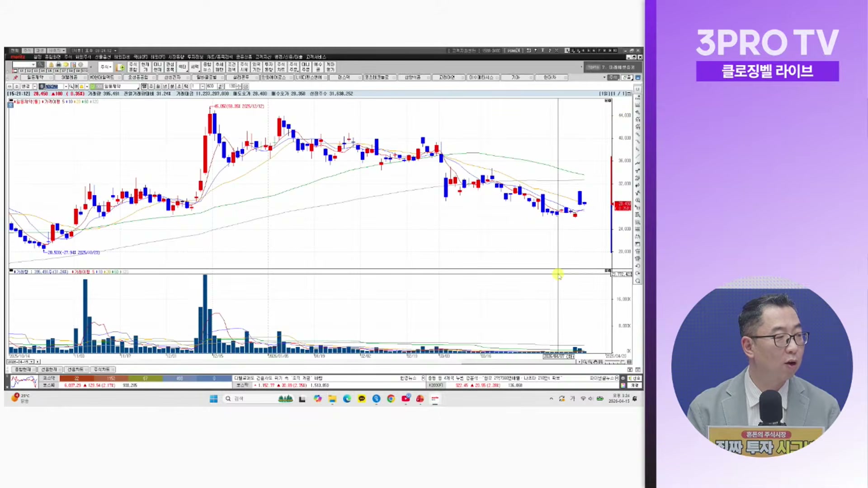Expand the date selector at chart bottom-left
Viewport: 868px width, 488px height.
pos(32,362)
